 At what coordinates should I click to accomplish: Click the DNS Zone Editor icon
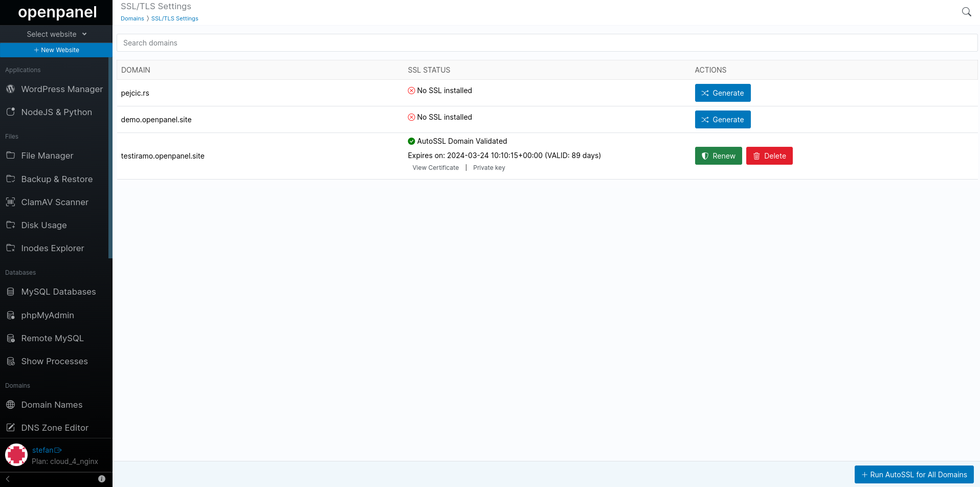10,428
